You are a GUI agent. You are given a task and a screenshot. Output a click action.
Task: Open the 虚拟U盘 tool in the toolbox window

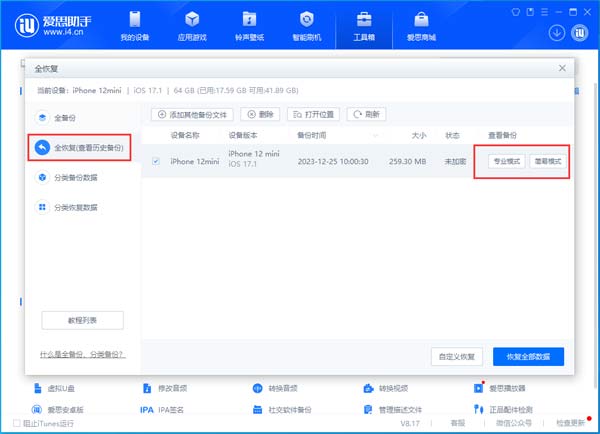54,388
